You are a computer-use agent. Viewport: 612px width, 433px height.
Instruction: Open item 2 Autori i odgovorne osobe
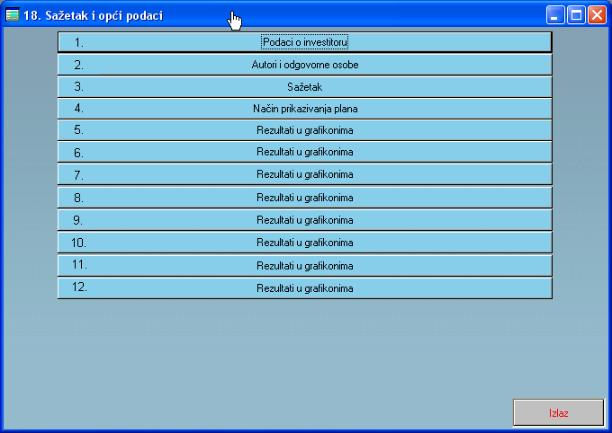pyautogui.click(x=305, y=64)
